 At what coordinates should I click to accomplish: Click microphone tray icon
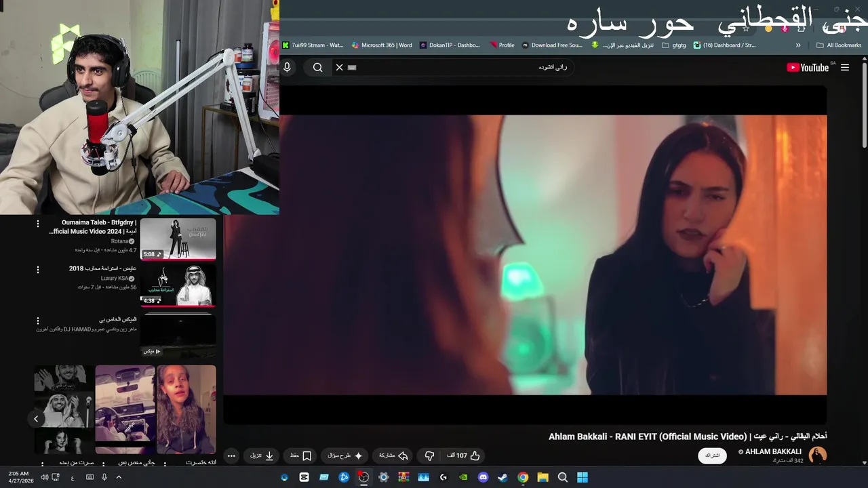point(104,477)
